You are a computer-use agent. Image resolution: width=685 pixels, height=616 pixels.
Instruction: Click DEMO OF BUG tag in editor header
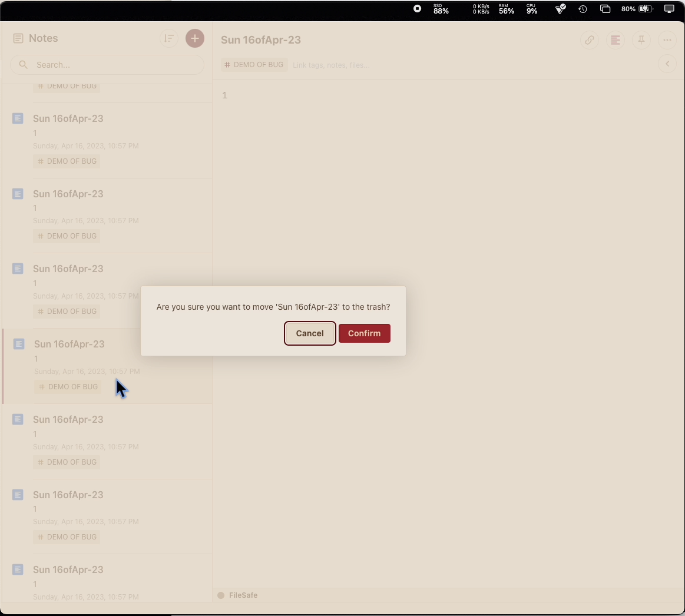(x=254, y=65)
